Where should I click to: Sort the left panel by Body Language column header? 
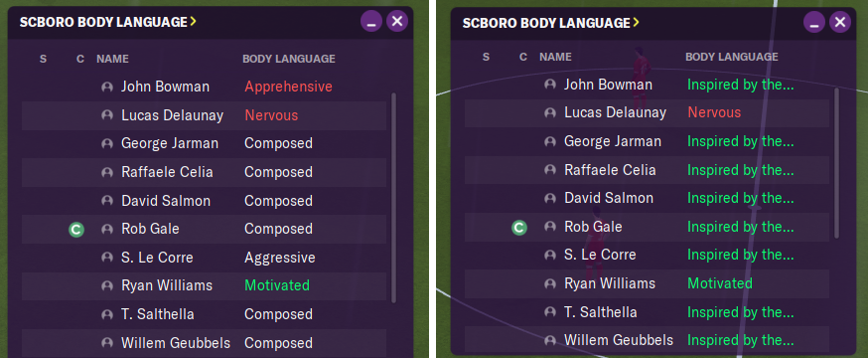pyautogui.click(x=288, y=59)
